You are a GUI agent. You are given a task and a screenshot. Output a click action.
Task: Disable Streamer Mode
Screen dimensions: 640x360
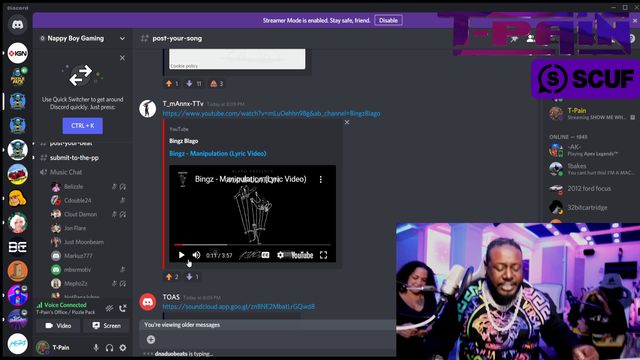pyautogui.click(x=388, y=20)
